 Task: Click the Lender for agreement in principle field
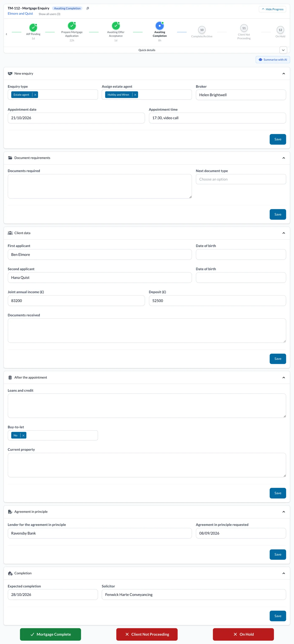[x=100, y=533]
